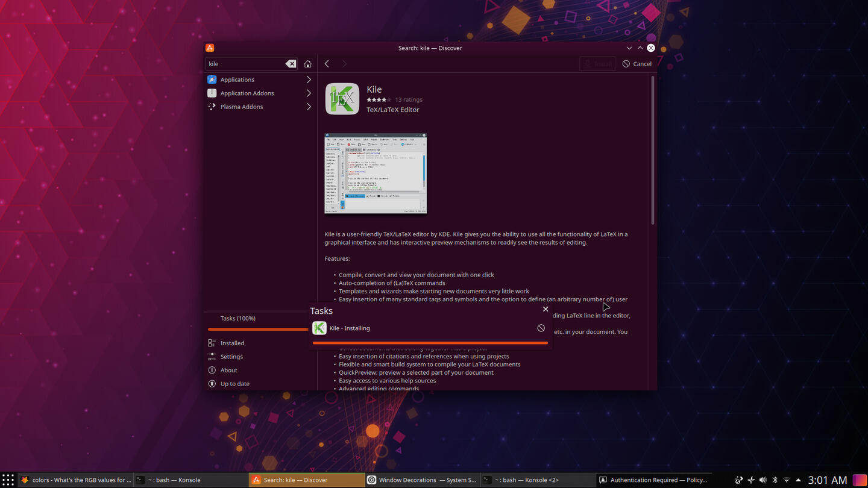Switch to Authentication Required PolicyKit window
This screenshot has width=868, height=488.
click(x=653, y=480)
